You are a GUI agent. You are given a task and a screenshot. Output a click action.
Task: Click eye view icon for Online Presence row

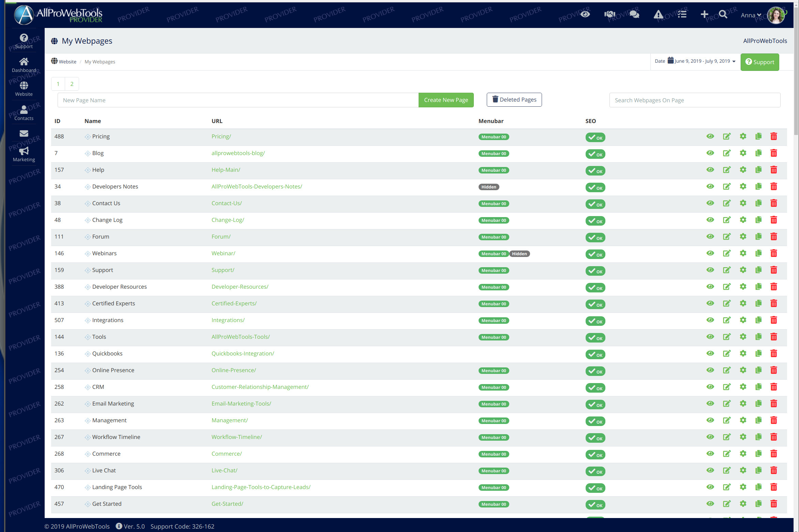[710, 370]
